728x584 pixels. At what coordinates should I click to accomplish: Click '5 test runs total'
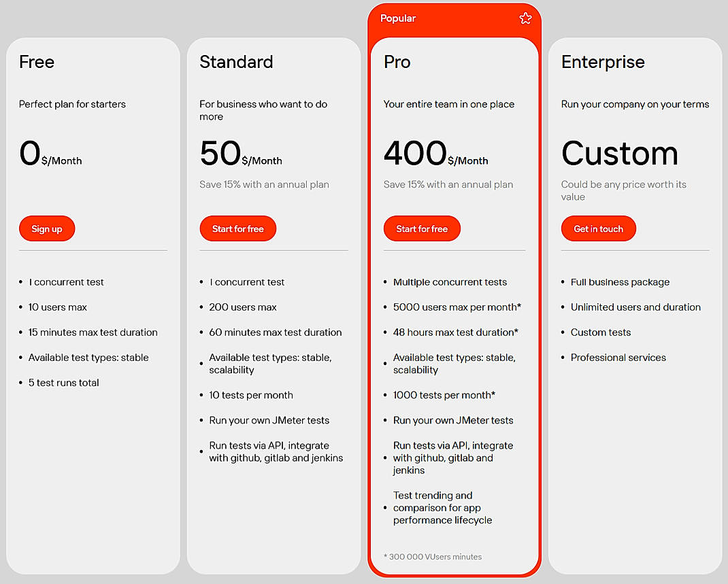coord(63,383)
